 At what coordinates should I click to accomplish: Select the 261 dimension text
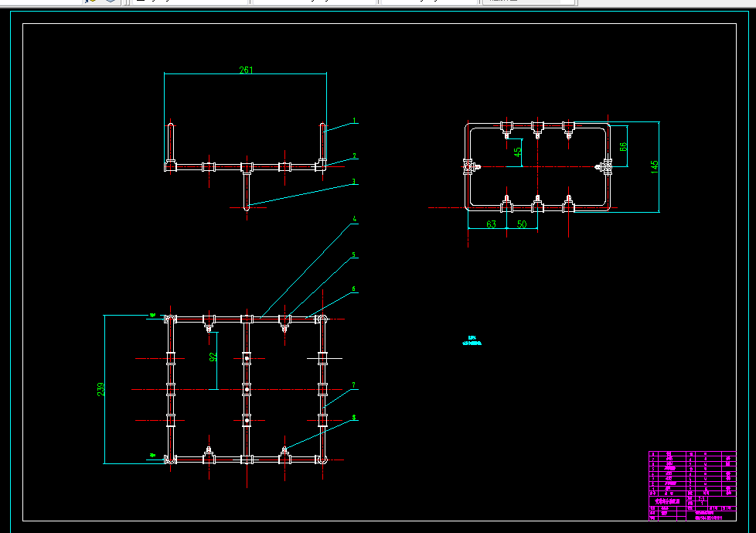coord(246,70)
